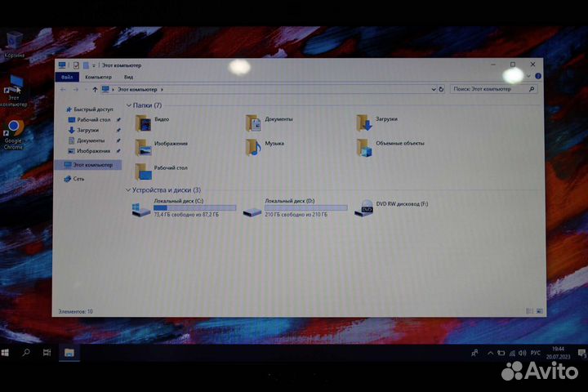Click the Корзина desktop icon

pyautogui.click(x=14, y=45)
